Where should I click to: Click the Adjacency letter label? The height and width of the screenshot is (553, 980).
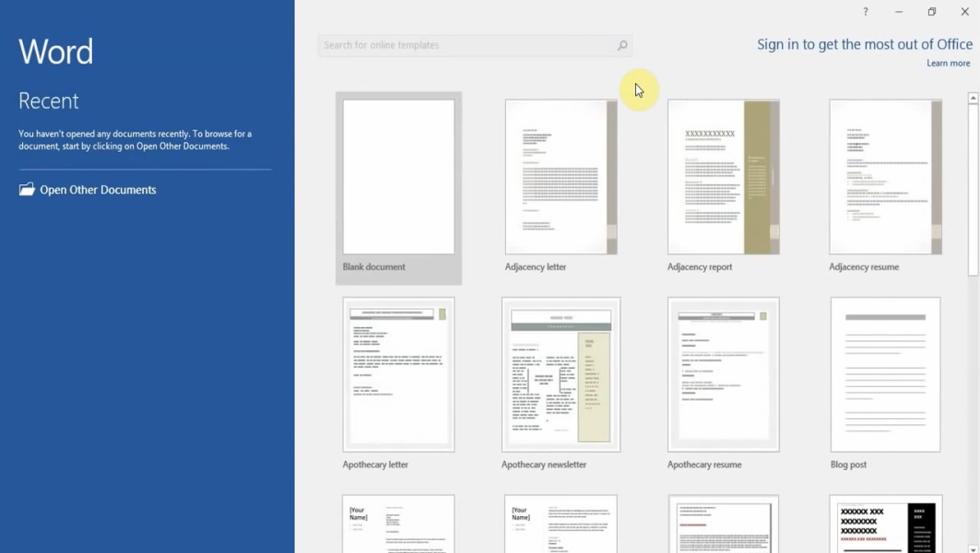tap(536, 266)
